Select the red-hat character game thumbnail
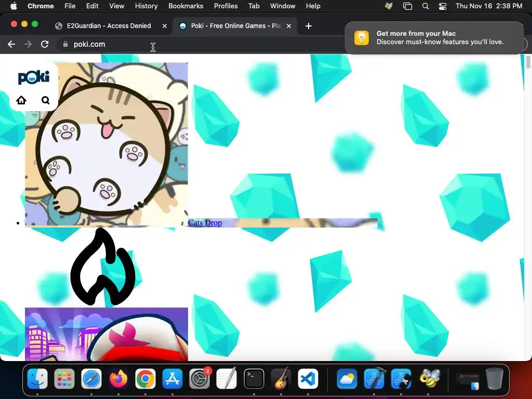Image resolution: width=532 pixels, height=399 pixels. tap(107, 334)
